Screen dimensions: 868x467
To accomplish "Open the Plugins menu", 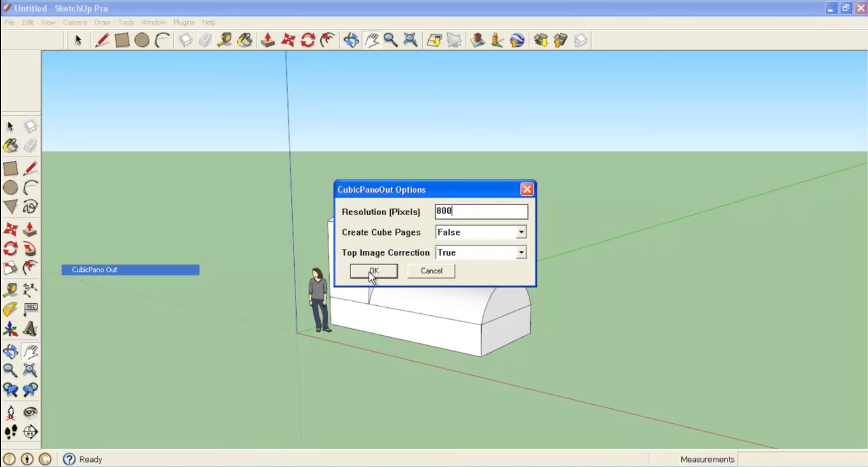I will (184, 22).
